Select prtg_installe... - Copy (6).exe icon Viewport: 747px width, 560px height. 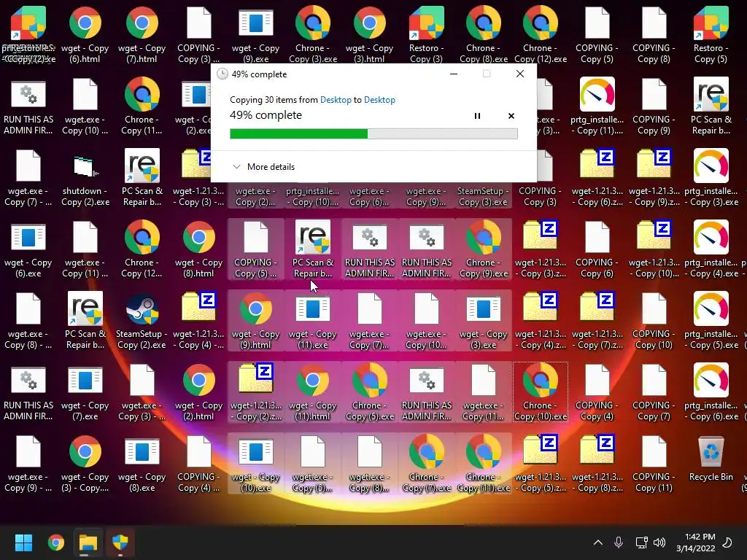[711, 392]
